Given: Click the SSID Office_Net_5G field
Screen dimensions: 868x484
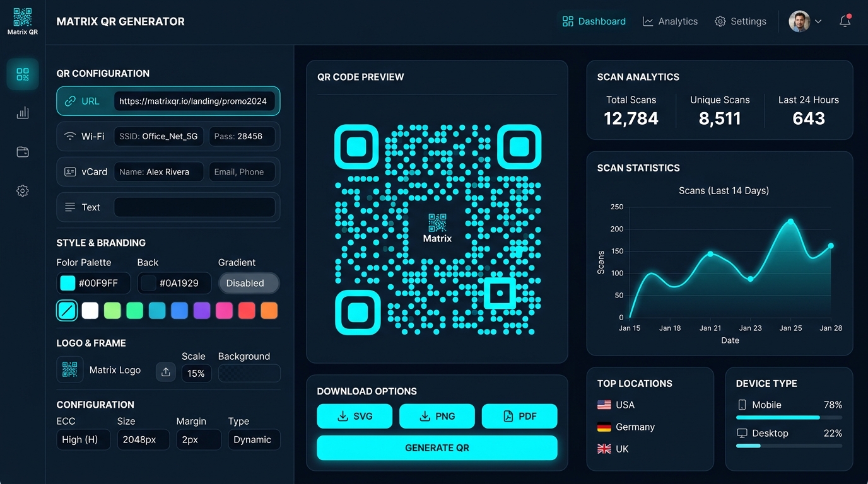Looking at the screenshot, I should pos(158,136).
